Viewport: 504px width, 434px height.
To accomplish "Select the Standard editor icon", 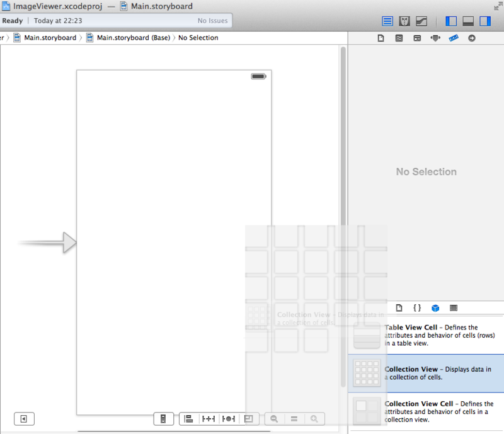I will point(387,21).
